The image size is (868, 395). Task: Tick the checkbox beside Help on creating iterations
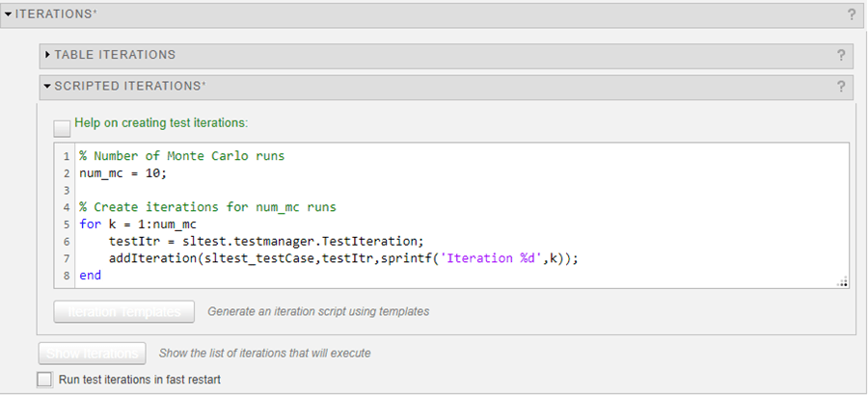pos(63,127)
